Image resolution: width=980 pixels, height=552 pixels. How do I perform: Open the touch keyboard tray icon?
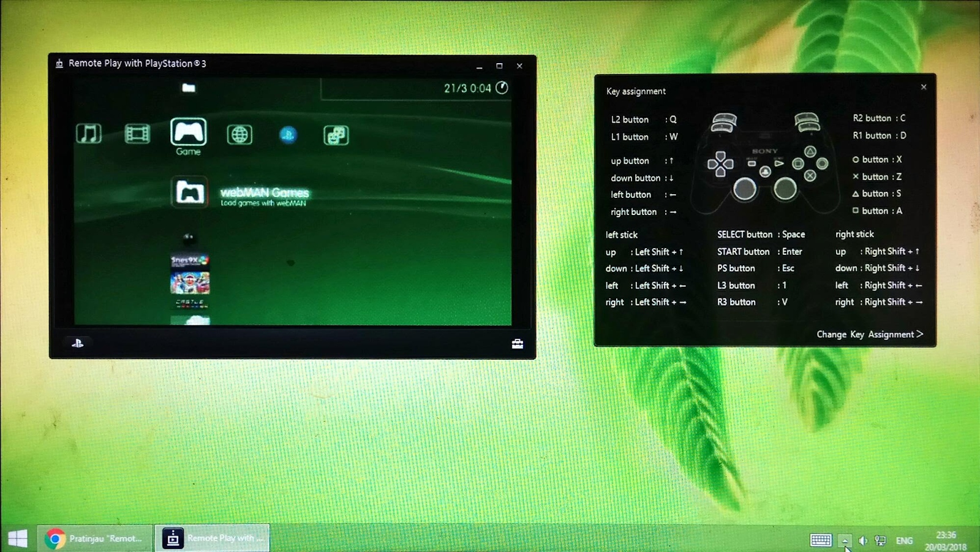click(821, 540)
